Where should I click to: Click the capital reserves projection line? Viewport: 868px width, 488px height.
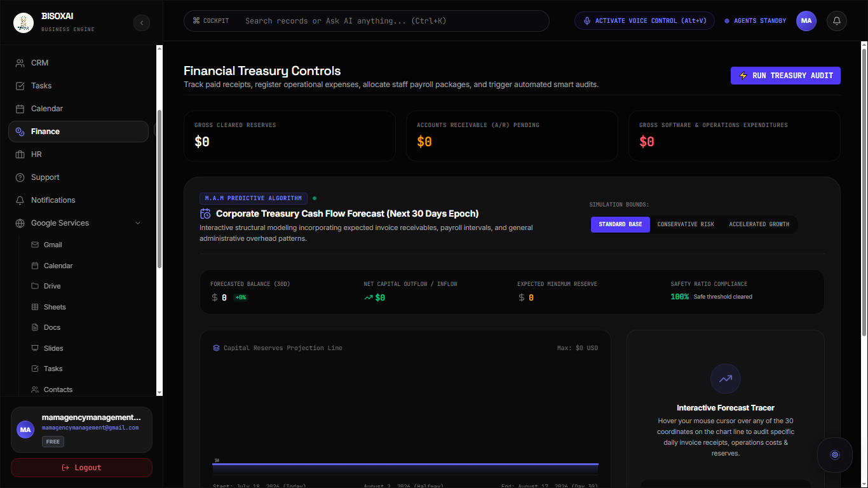tap(405, 464)
